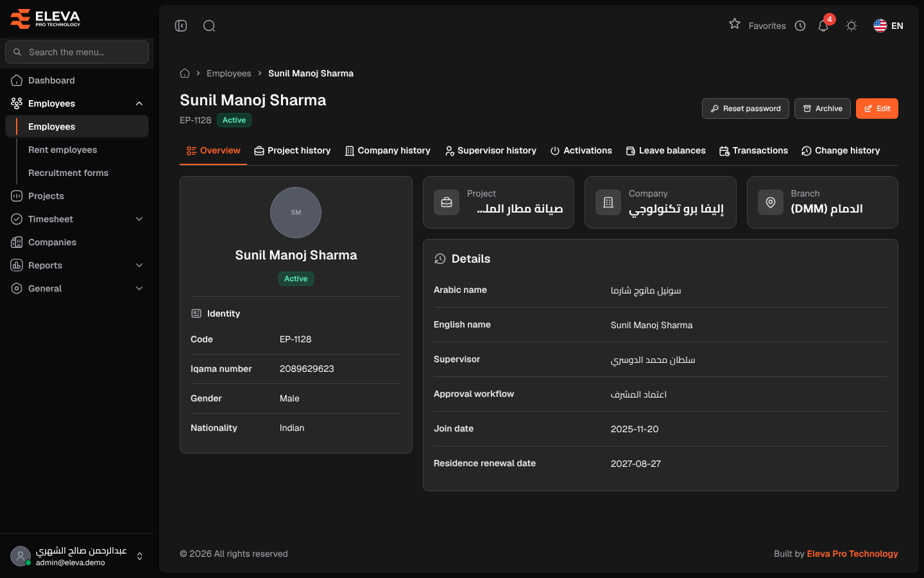Expand the General sidebar chevron
This screenshot has width=924, height=578.
coord(139,288)
